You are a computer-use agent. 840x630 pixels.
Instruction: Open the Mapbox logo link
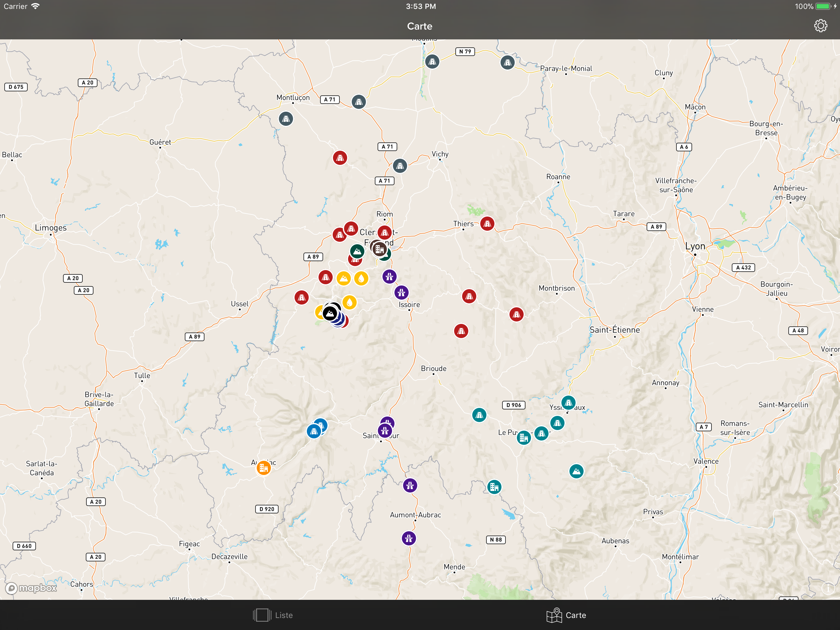pos(31,588)
